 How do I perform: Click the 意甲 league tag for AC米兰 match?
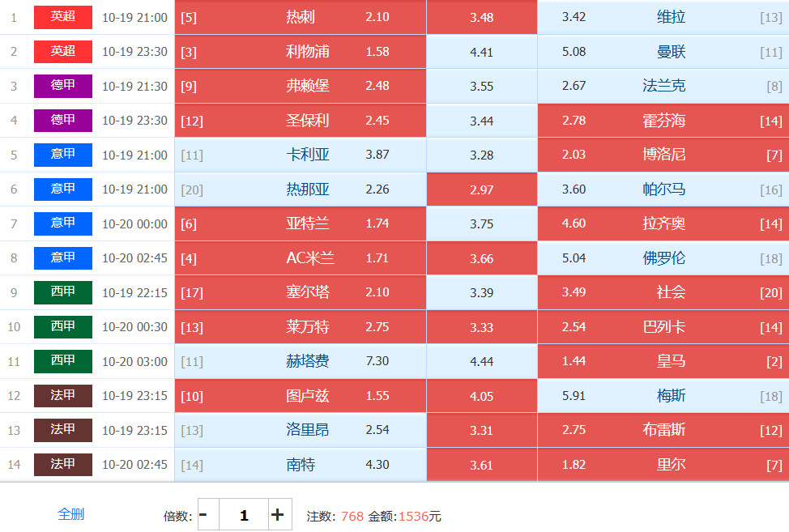(x=63, y=258)
